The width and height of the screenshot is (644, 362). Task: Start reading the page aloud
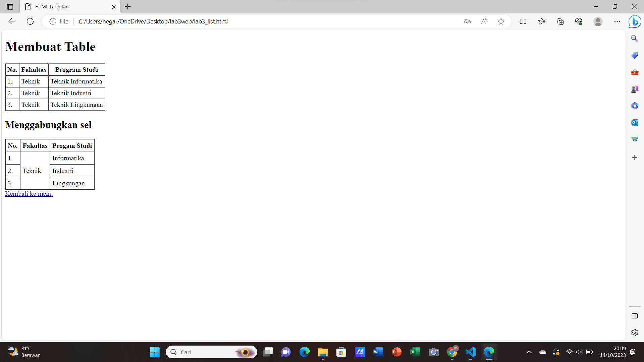tap(484, 21)
